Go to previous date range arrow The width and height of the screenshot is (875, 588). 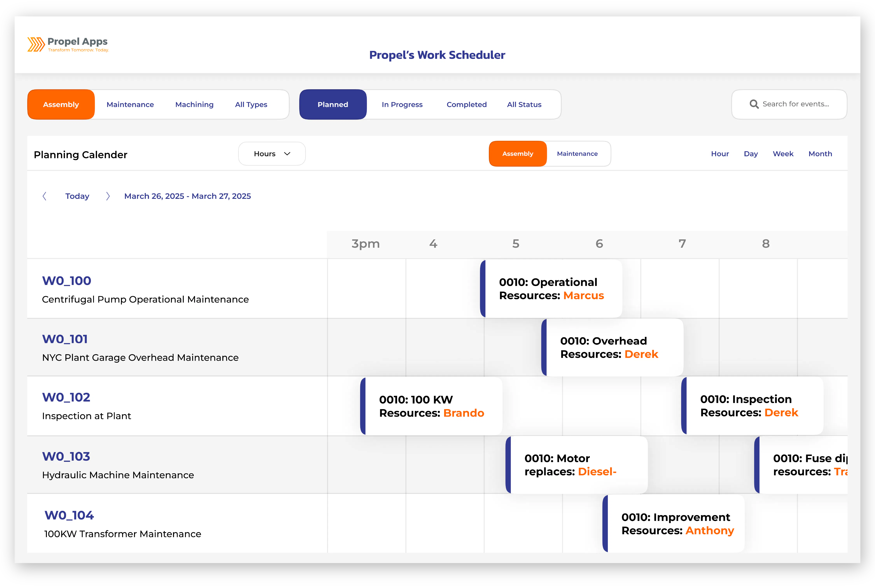click(x=44, y=196)
